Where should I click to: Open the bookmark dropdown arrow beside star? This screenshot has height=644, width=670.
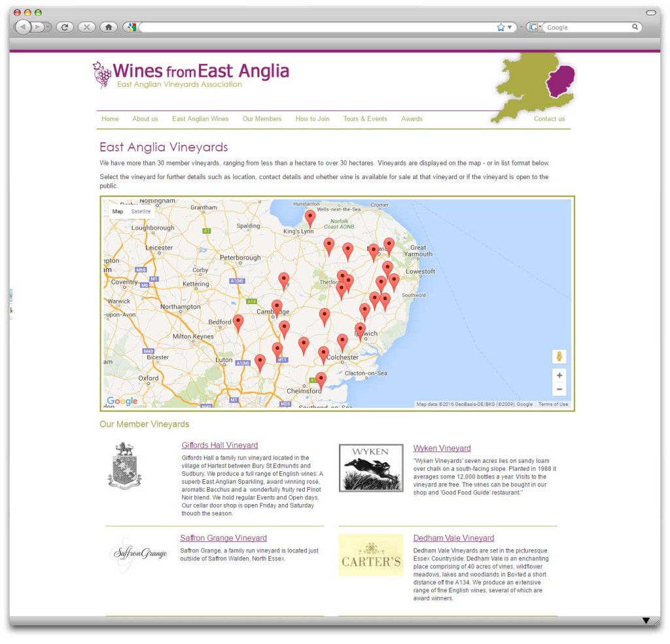tap(509, 27)
